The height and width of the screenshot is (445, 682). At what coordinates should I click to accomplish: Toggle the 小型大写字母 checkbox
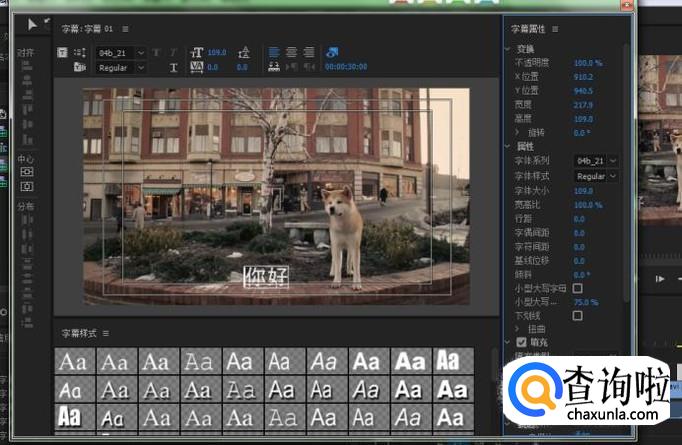tap(577, 288)
